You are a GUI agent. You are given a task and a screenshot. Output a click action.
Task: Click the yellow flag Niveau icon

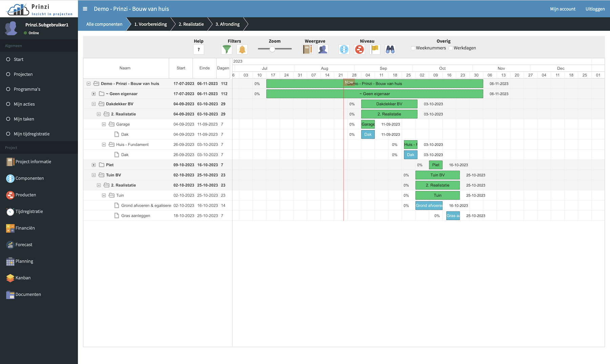pyautogui.click(x=375, y=49)
